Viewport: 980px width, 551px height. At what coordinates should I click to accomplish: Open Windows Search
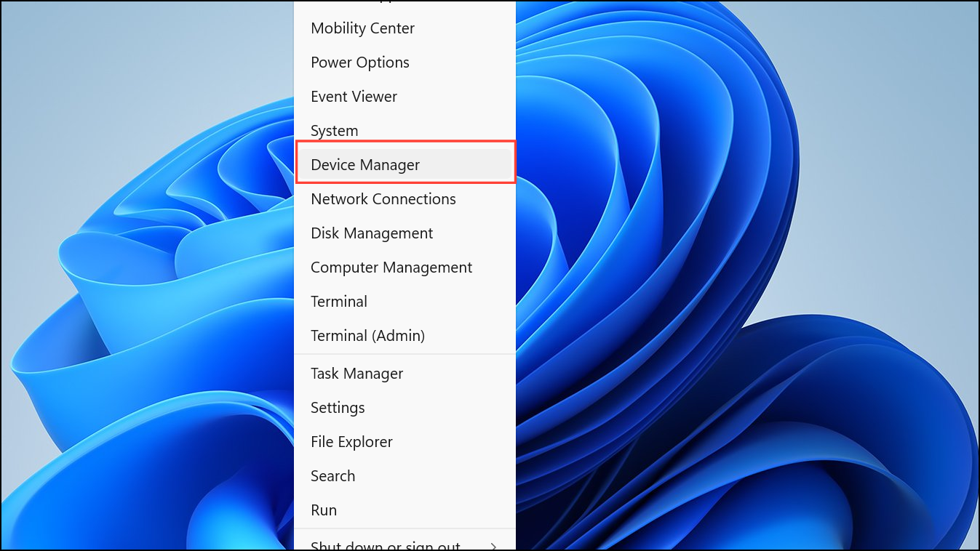tap(332, 475)
